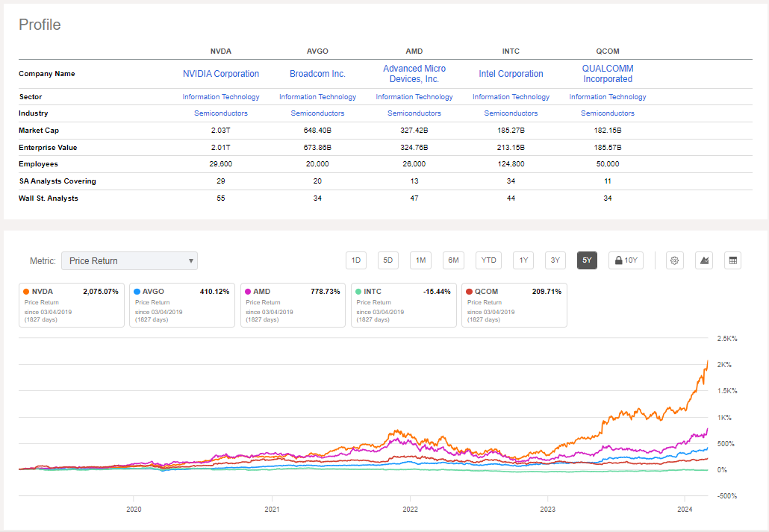Click the AMD column header

(x=414, y=51)
